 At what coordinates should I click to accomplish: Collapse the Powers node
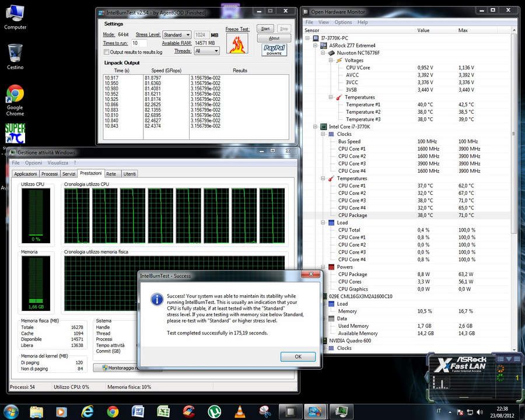(323, 267)
